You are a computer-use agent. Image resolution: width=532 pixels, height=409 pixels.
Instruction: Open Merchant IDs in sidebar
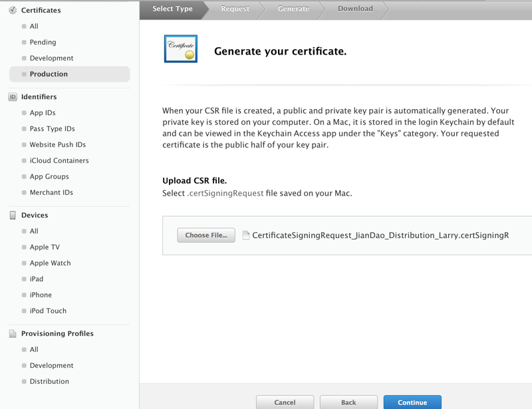pyautogui.click(x=51, y=193)
